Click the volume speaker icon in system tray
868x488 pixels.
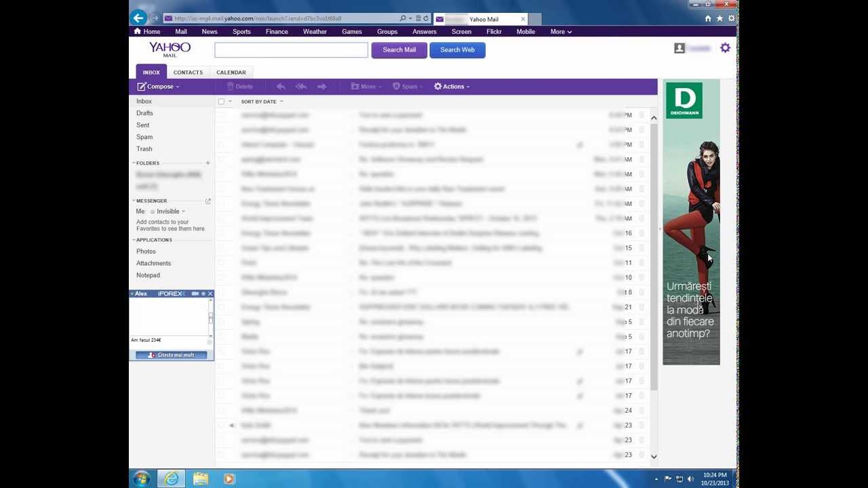[x=690, y=479]
